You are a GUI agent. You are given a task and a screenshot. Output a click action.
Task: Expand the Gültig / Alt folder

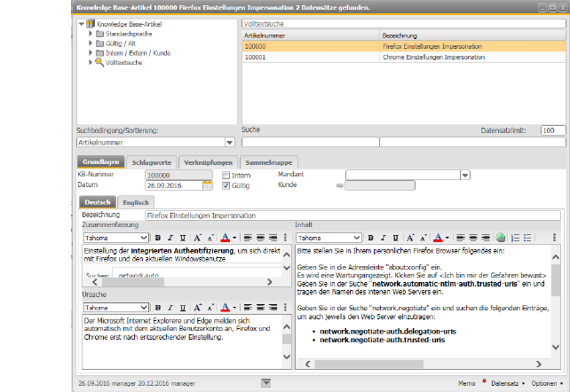tap(91, 43)
